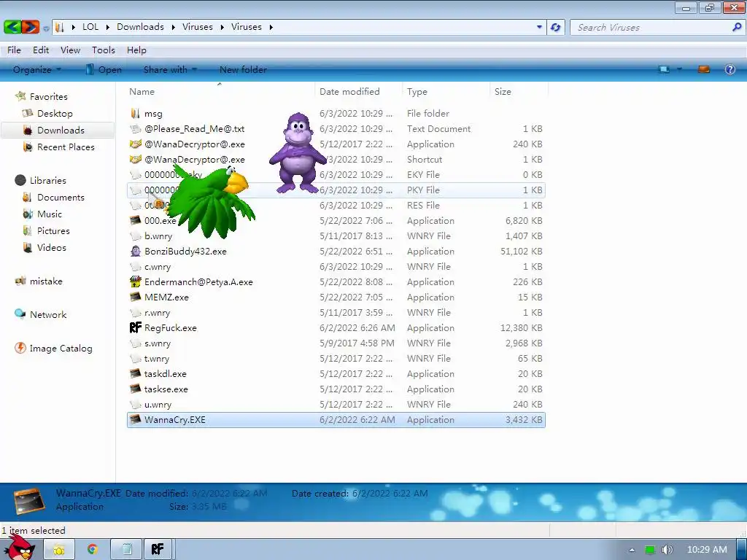
Task: Open the Edit menu
Action: point(41,50)
